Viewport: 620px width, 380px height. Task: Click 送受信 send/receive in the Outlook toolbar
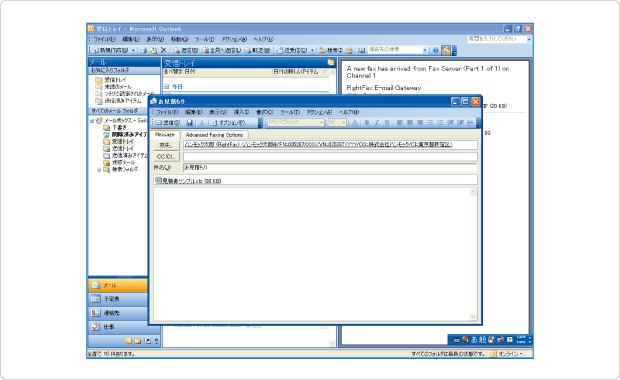[293, 50]
